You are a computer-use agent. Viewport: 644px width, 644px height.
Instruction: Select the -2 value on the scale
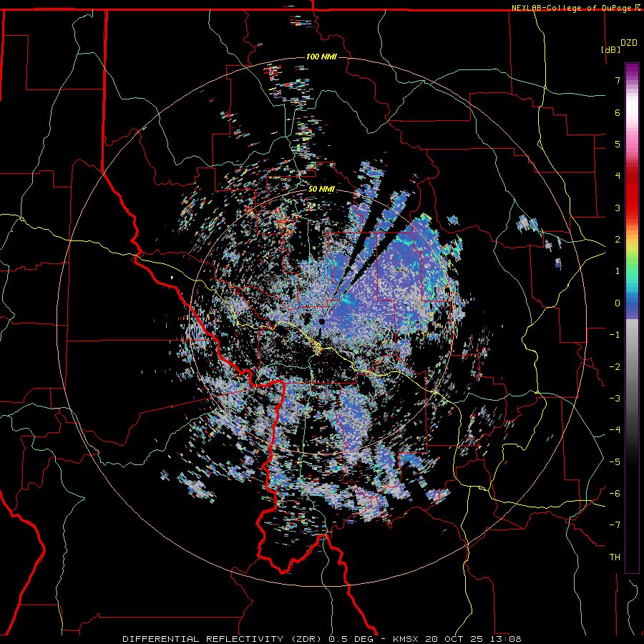click(615, 367)
